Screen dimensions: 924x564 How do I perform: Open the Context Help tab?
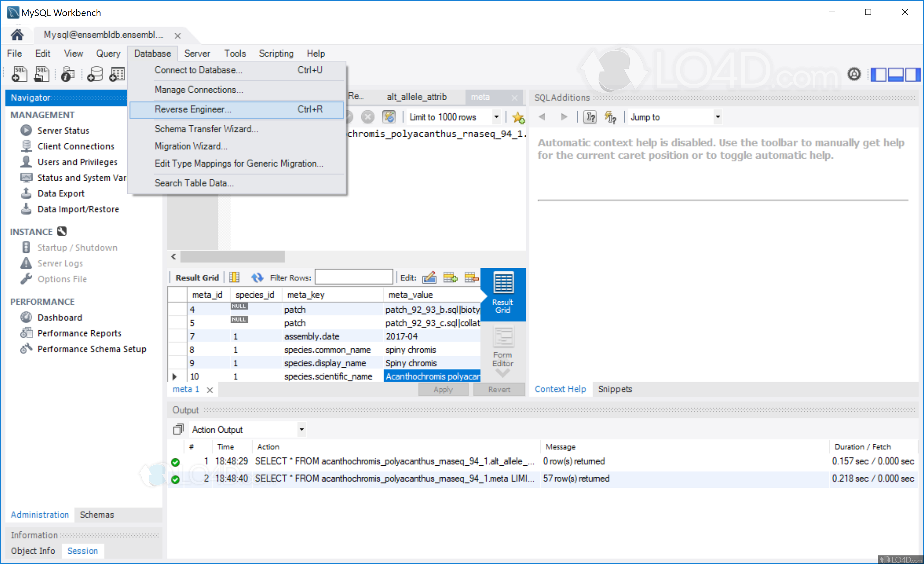pyautogui.click(x=560, y=389)
